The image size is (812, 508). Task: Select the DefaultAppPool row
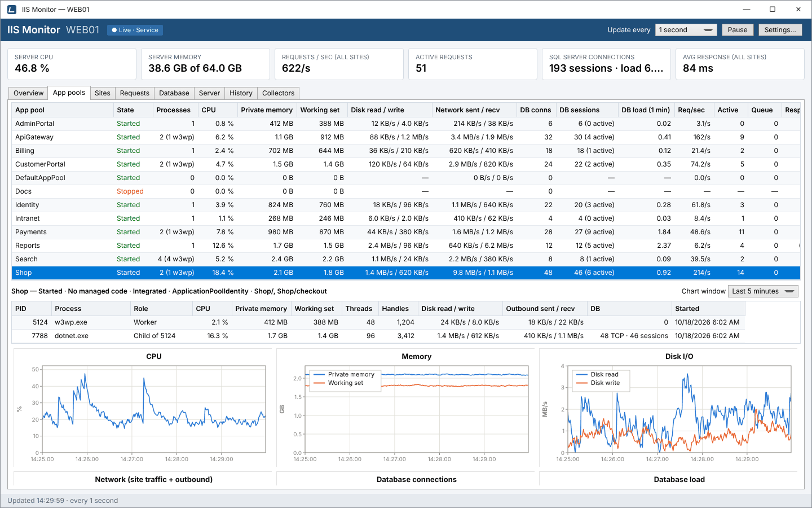pyautogui.click(x=406, y=178)
